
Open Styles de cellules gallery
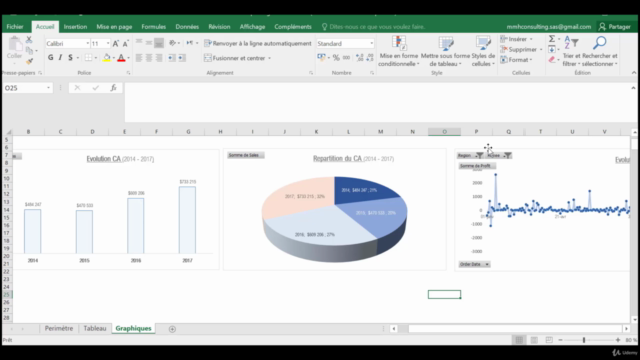483,51
